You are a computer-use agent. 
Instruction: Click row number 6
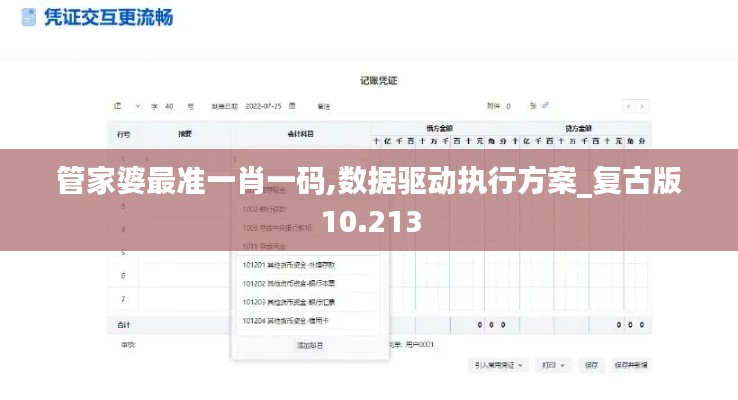coord(123,276)
